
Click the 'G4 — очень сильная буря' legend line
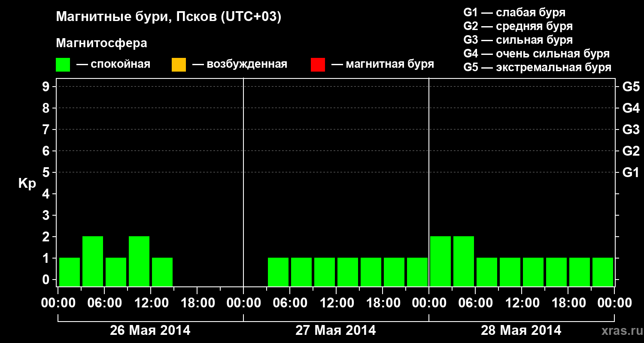click(537, 54)
